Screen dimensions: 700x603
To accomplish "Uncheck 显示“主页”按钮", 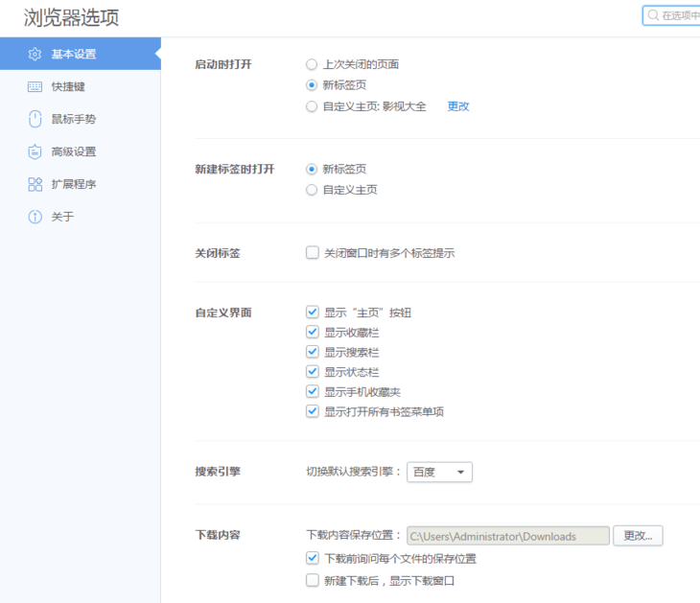I will (313, 312).
